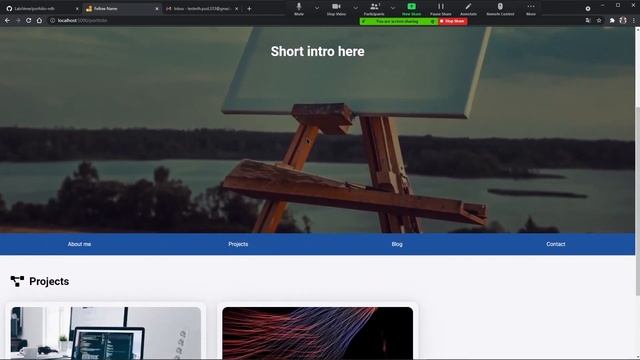The width and height of the screenshot is (640, 360).
Task: Stop video in Zoom toolbar
Action: tap(336, 8)
